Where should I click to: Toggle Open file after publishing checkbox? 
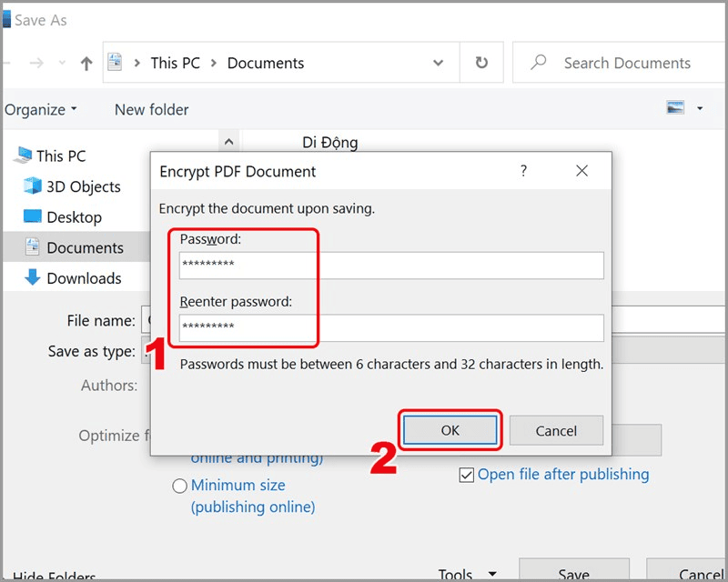(466, 475)
